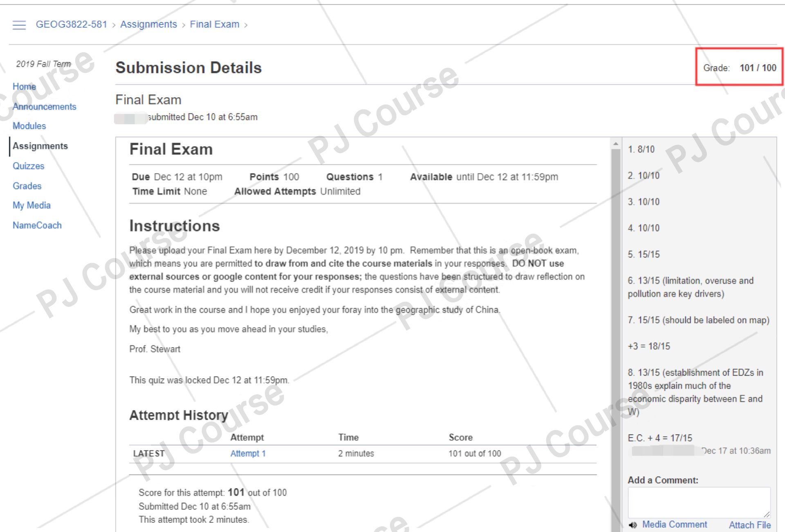The height and width of the screenshot is (532, 785).
Task: Click 'This quiz was locked Dec 12' text
Action: tap(209, 380)
